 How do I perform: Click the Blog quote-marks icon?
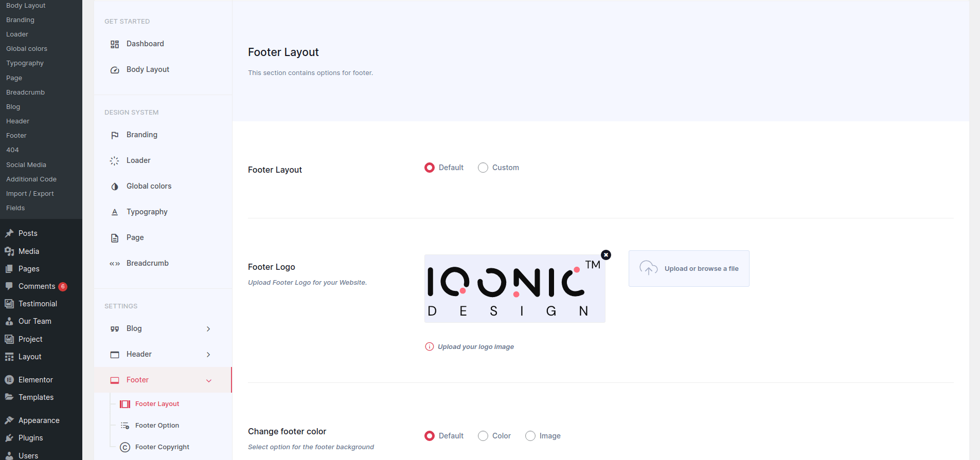pos(115,329)
